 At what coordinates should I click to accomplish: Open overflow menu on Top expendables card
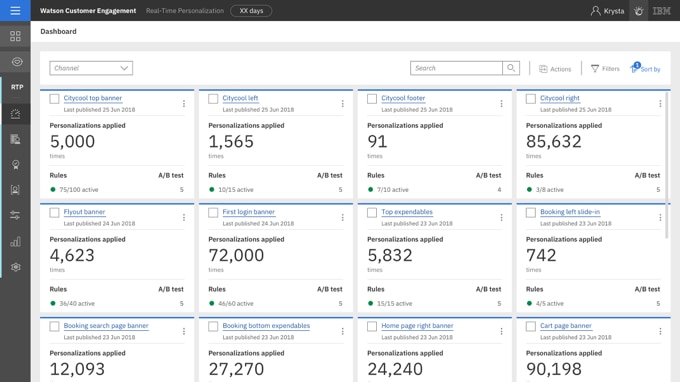[x=501, y=217]
